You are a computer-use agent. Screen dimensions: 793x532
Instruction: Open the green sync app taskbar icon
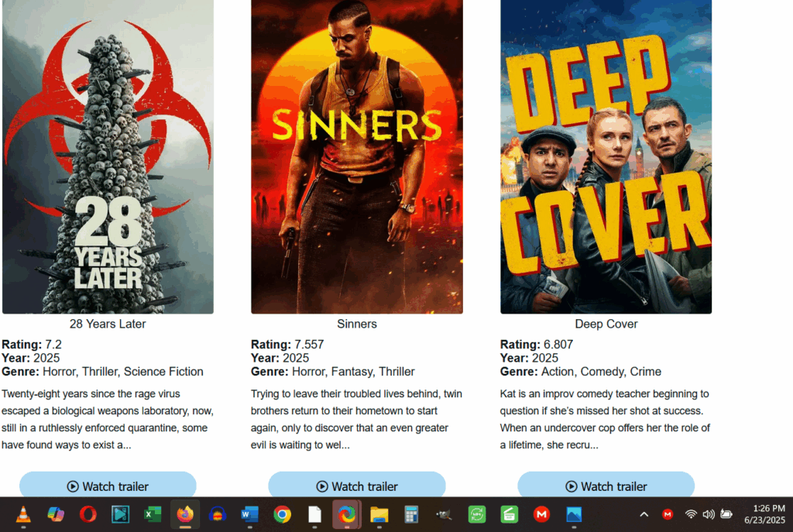(476, 514)
